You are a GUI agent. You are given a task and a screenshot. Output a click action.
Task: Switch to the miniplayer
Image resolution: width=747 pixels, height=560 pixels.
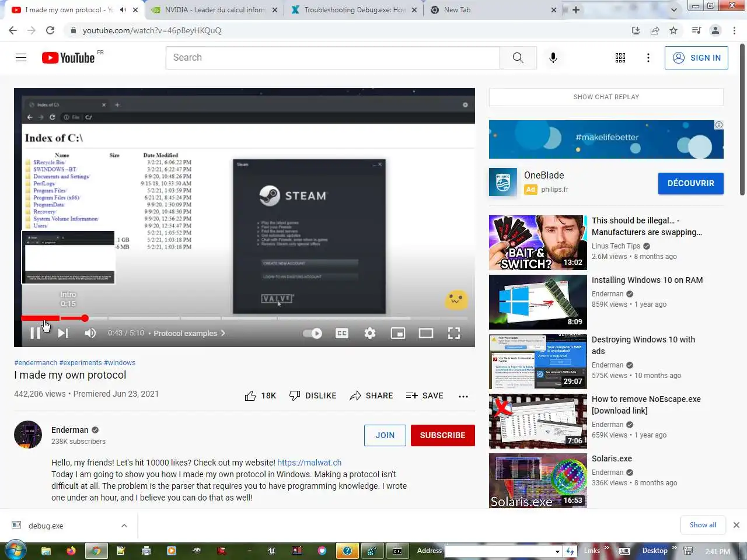point(398,333)
